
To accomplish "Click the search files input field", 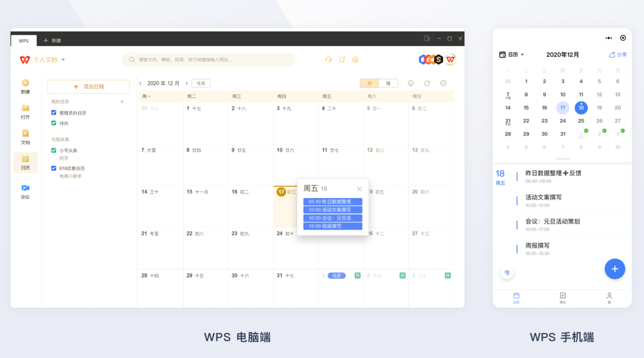I will pyautogui.click(x=209, y=60).
